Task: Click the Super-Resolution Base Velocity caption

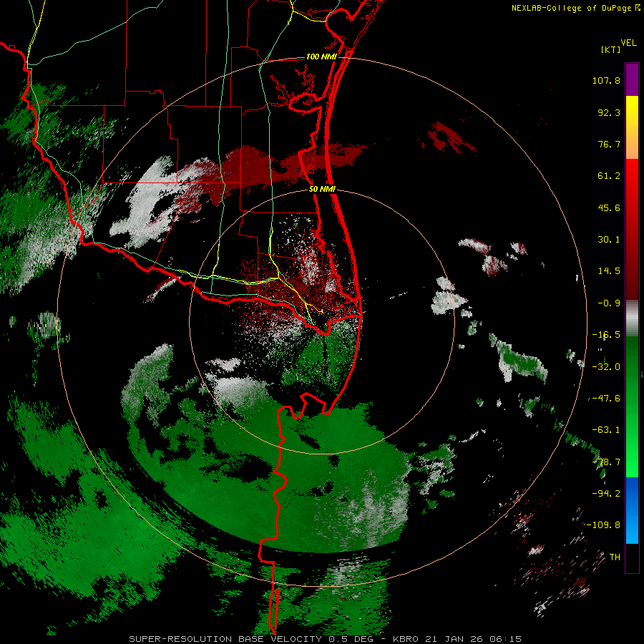Action: (325, 639)
